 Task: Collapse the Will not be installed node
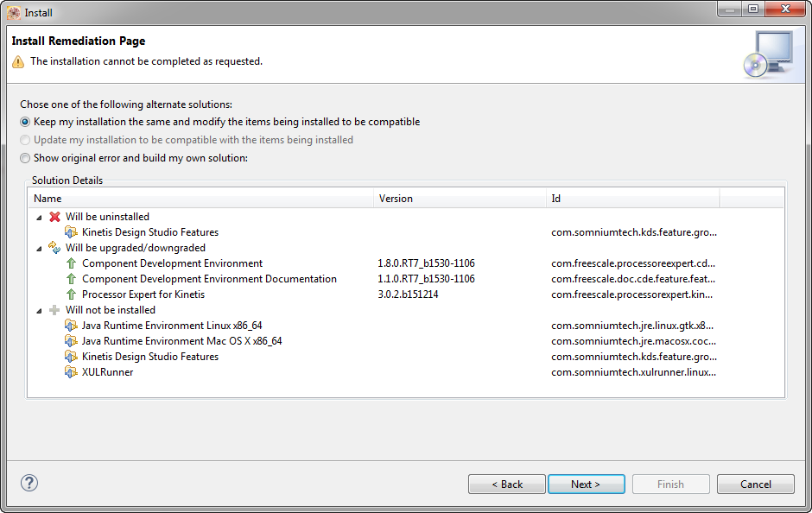click(x=38, y=310)
